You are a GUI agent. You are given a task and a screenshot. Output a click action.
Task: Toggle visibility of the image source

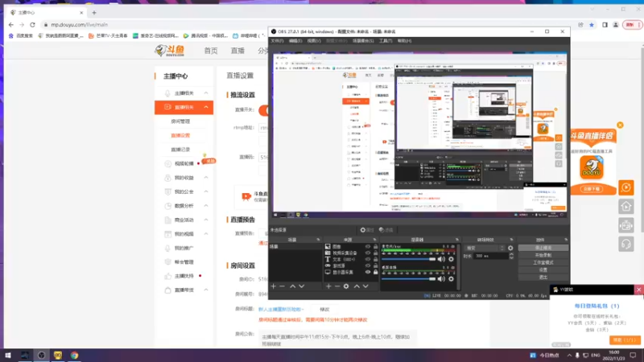coord(368,247)
